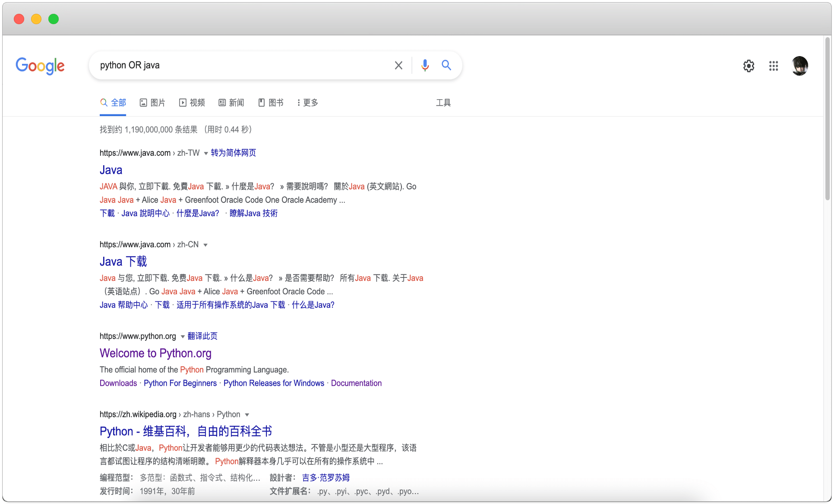
Task: Expand the dropdown arrow next to zh.wikipedia.org Python
Action: (247, 415)
